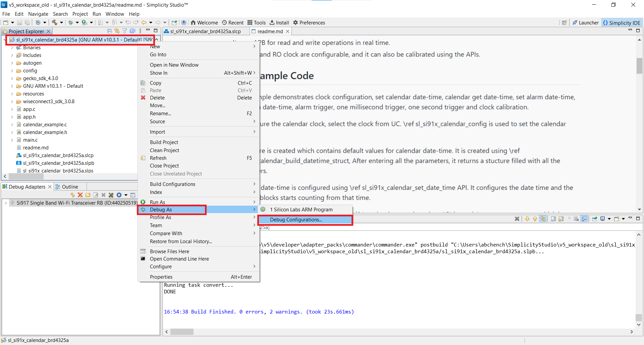Click Clear Console icon in console toolbar
The image size is (644, 345).
(x=517, y=219)
